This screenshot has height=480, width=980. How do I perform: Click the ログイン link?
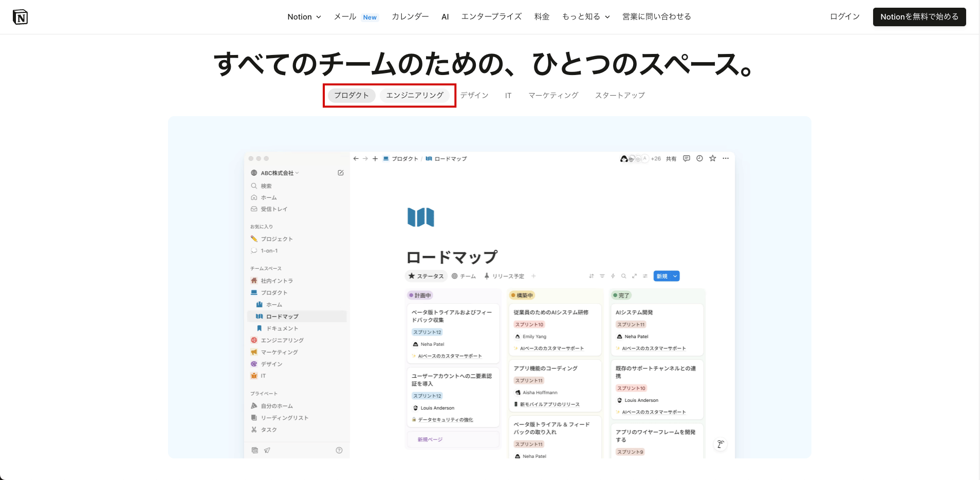coord(845,17)
